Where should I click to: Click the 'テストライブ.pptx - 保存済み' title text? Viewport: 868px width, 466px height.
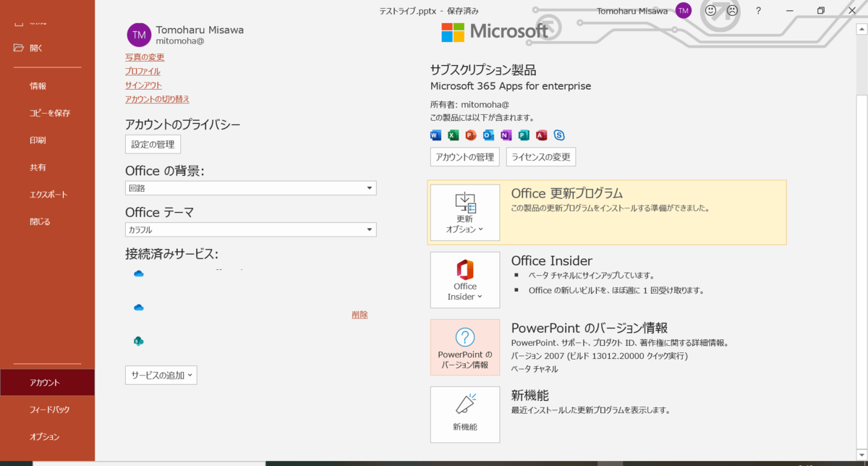[429, 11]
